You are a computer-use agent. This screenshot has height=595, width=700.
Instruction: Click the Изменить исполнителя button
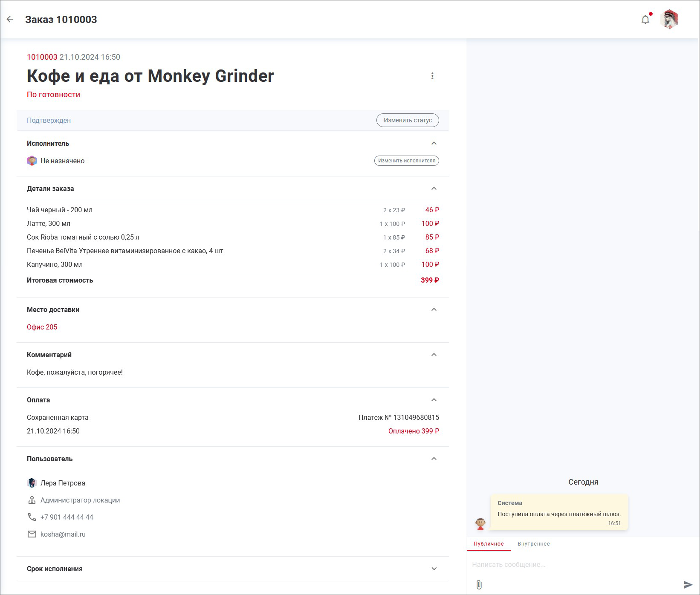click(x=407, y=161)
